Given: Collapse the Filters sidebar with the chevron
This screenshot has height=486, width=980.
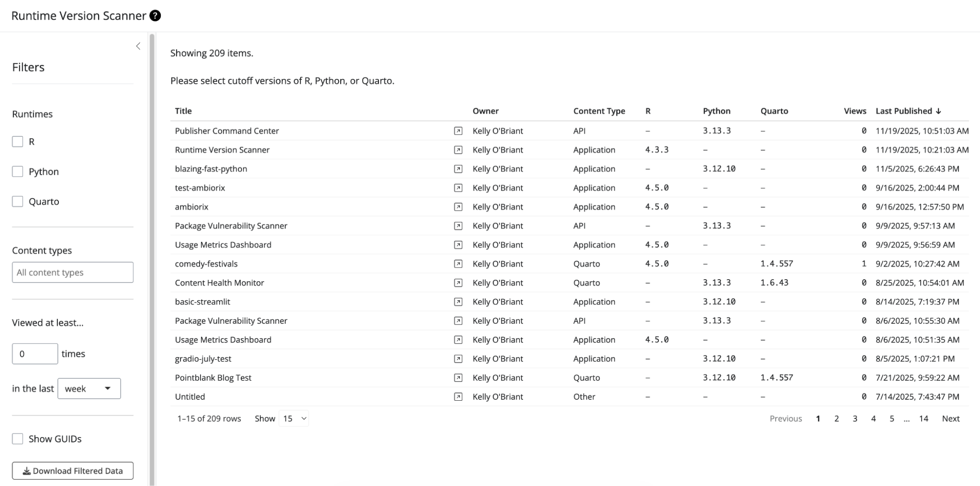Looking at the screenshot, I should coord(138,46).
